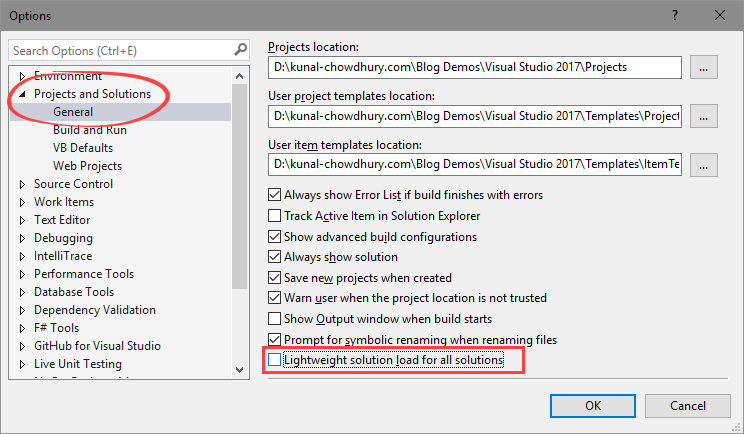Expand the Text Editor node
The width and height of the screenshot is (744, 434).
[x=23, y=220]
